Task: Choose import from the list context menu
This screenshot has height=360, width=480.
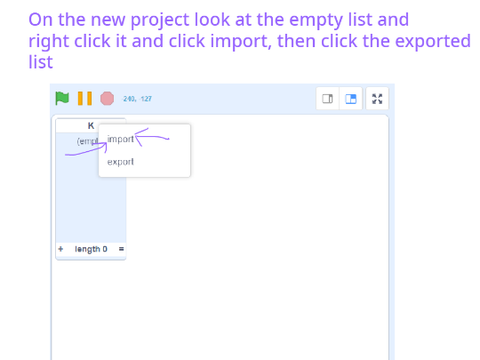Action: coord(120,139)
